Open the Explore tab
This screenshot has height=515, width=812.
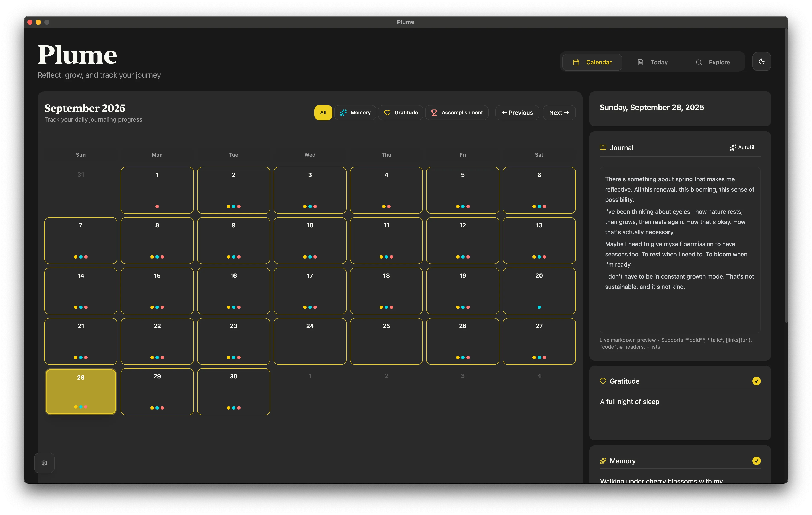pos(712,63)
